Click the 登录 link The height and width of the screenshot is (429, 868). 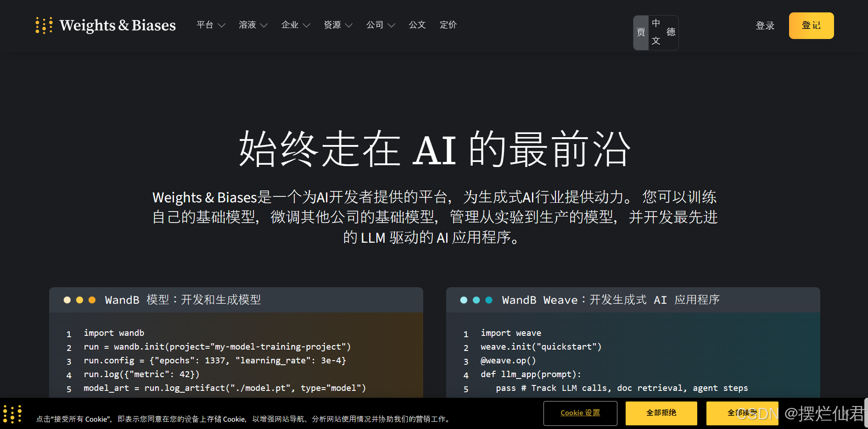point(765,26)
